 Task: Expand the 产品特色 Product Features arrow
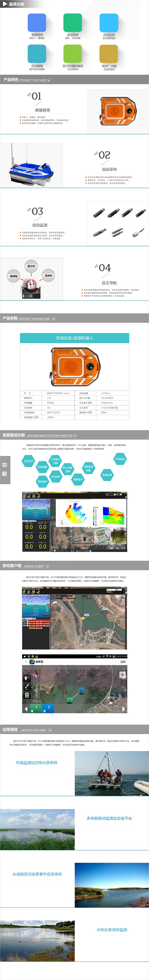pyautogui.click(x=49, y=80)
